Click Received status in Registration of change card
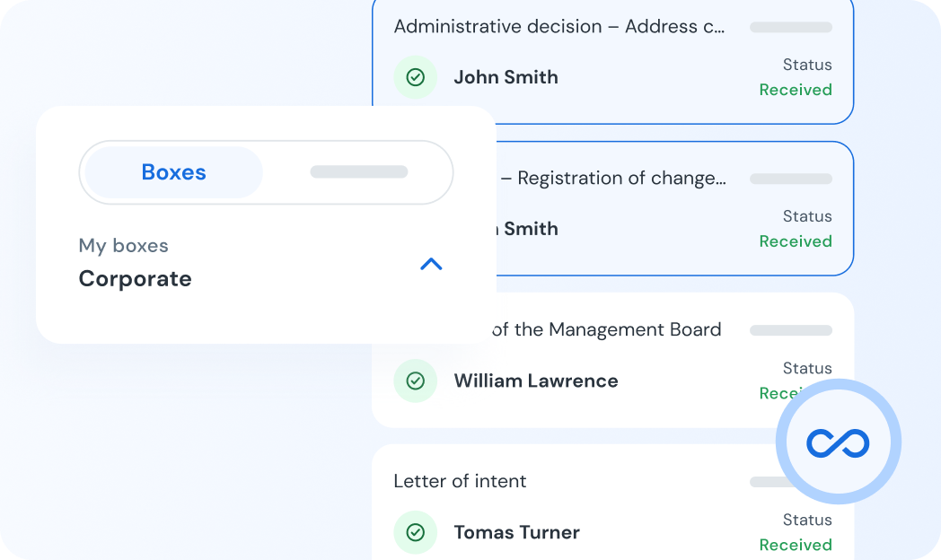 pyautogui.click(x=795, y=241)
